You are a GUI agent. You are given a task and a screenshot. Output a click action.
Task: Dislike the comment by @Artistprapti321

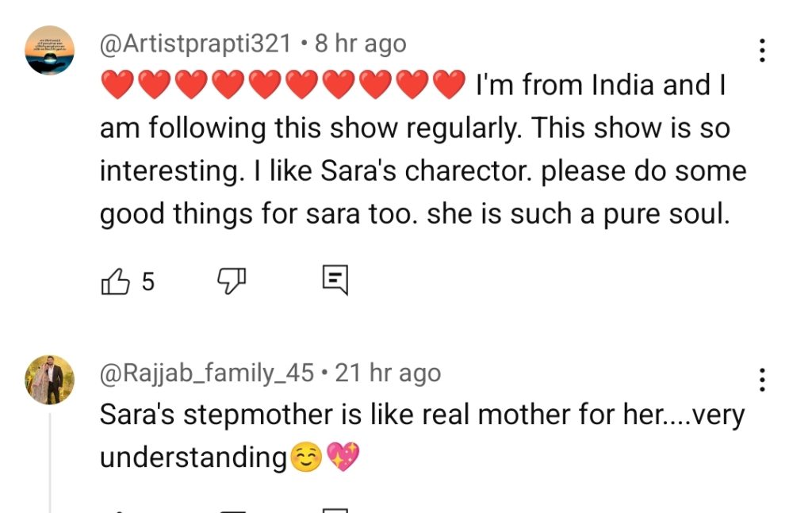click(232, 280)
